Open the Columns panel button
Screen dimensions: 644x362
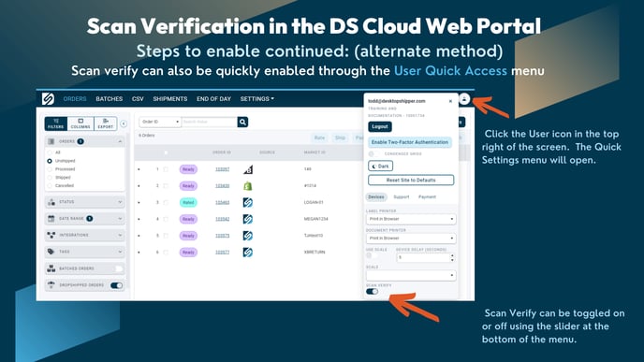tap(80, 123)
